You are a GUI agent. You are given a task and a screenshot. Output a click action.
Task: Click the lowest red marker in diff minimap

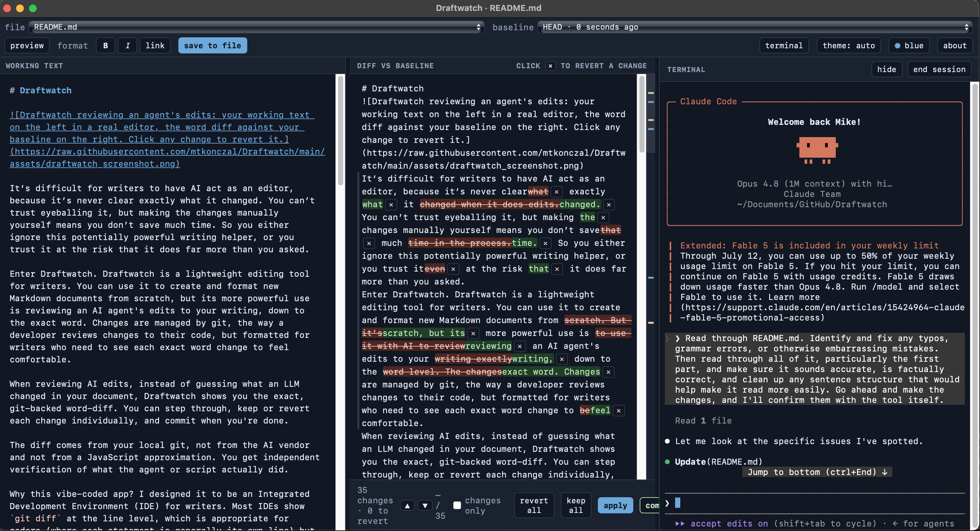tap(651, 323)
